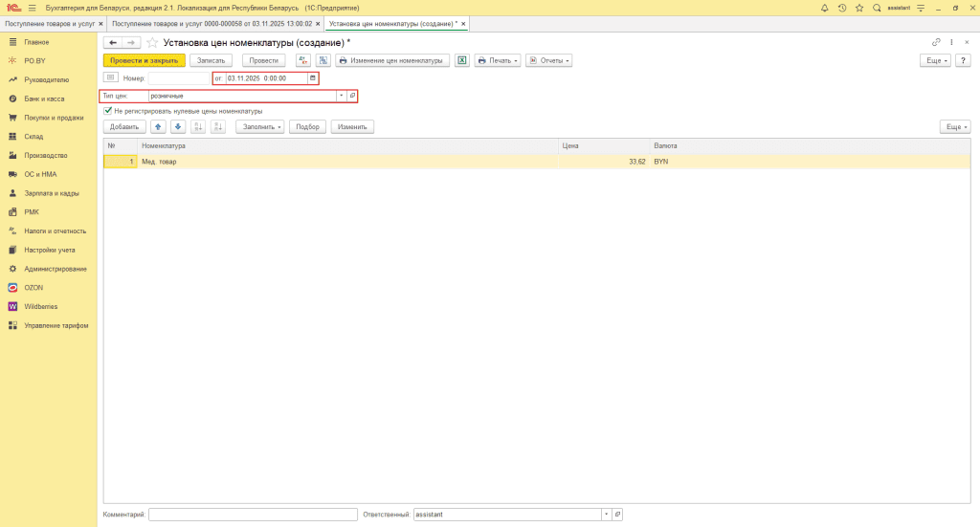
Task: Uncheck 'Не регистрировать нулевые цены номенклатуры'
Action: coord(108,111)
